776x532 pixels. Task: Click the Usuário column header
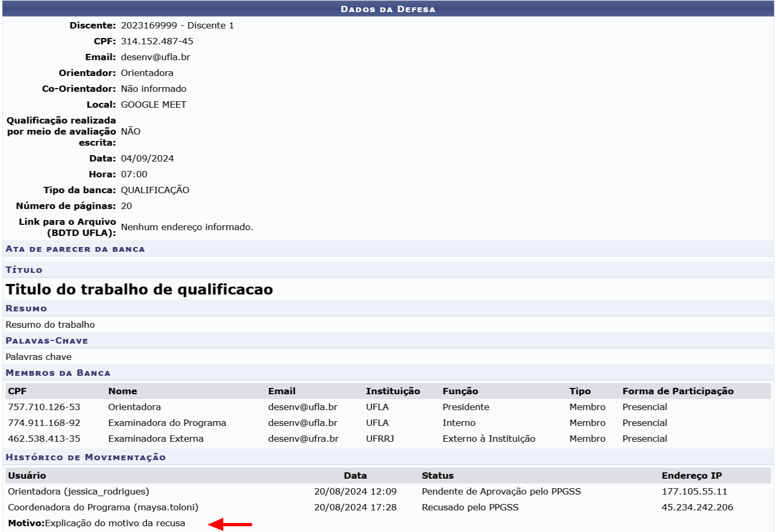[x=27, y=476]
